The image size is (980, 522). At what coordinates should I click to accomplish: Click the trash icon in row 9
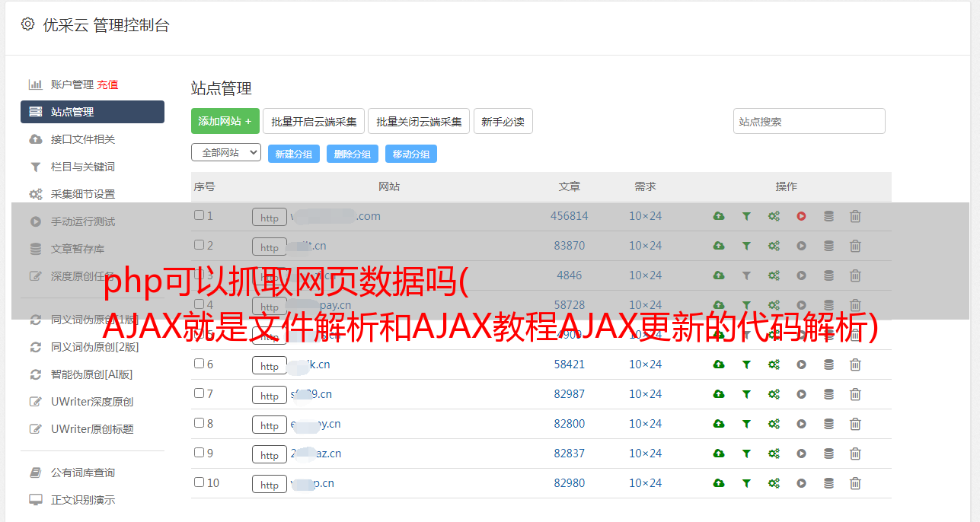pyautogui.click(x=855, y=454)
